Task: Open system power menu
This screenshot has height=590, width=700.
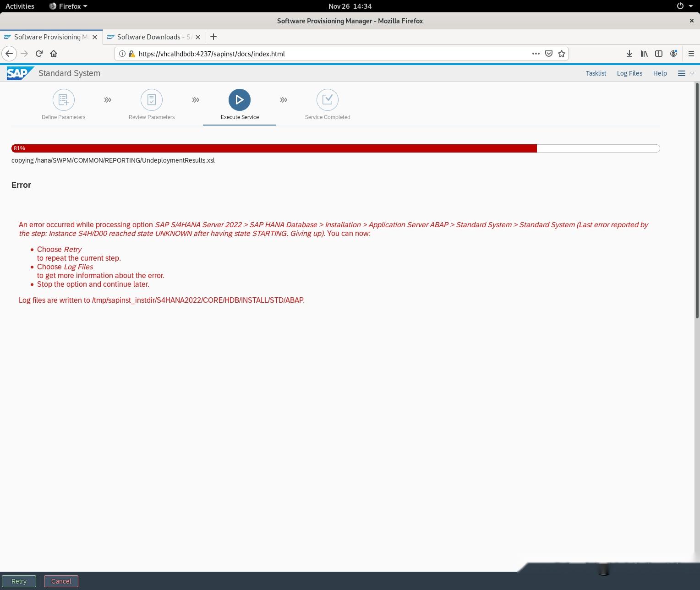Action: click(x=685, y=6)
